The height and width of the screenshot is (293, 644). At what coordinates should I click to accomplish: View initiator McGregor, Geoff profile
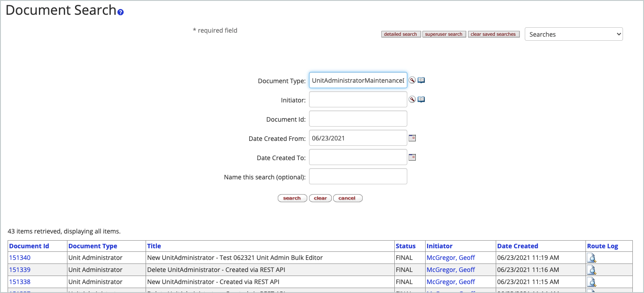pyautogui.click(x=451, y=258)
